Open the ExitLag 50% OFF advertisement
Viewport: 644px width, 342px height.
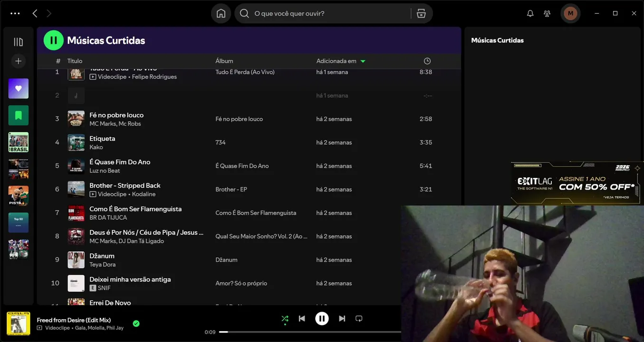576,183
